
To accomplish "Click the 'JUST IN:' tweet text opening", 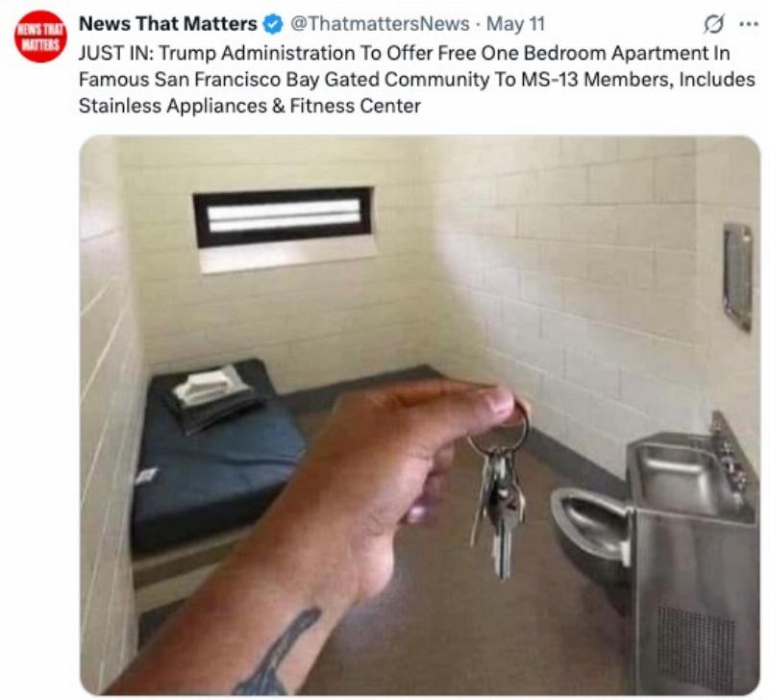I will pyautogui.click(x=116, y=53).
